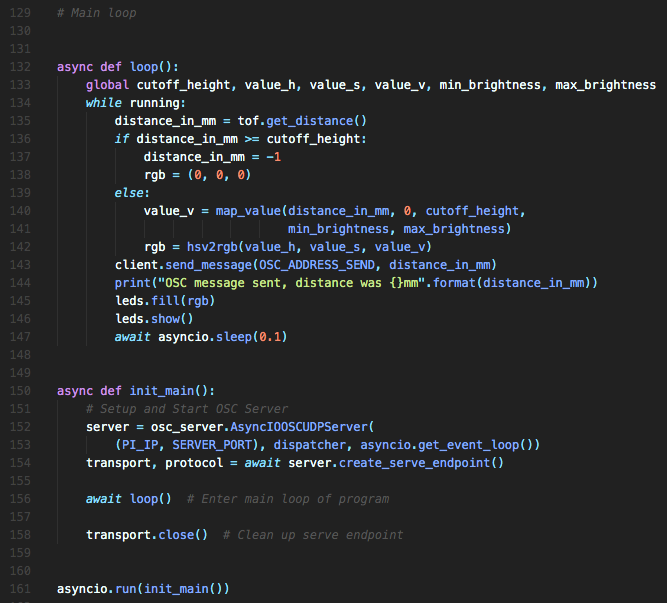Click line number 150 in the gutter
Viewport: 667px width, 603px height.
[x=20, y=391]
